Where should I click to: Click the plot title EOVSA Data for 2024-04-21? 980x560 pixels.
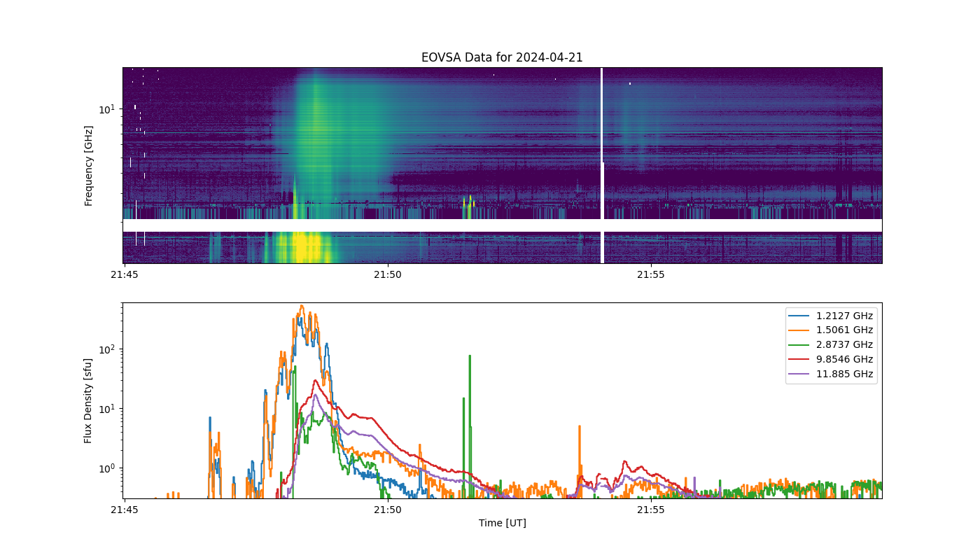click(502, 58)
